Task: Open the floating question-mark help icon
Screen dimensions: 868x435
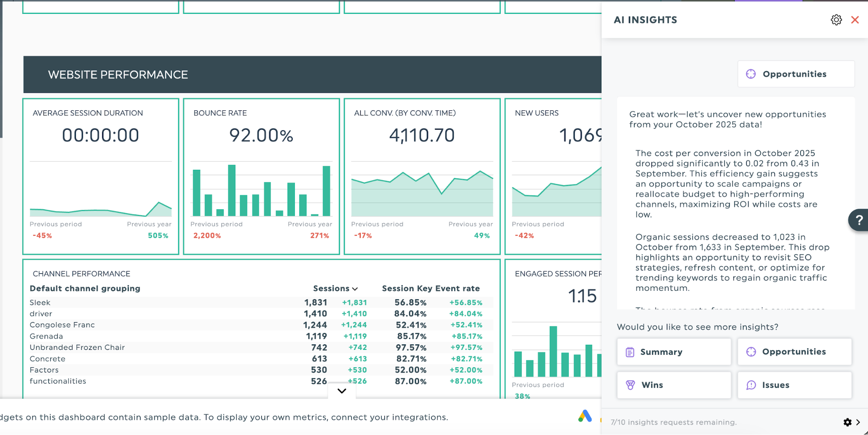Action: (x=858, y=220)
